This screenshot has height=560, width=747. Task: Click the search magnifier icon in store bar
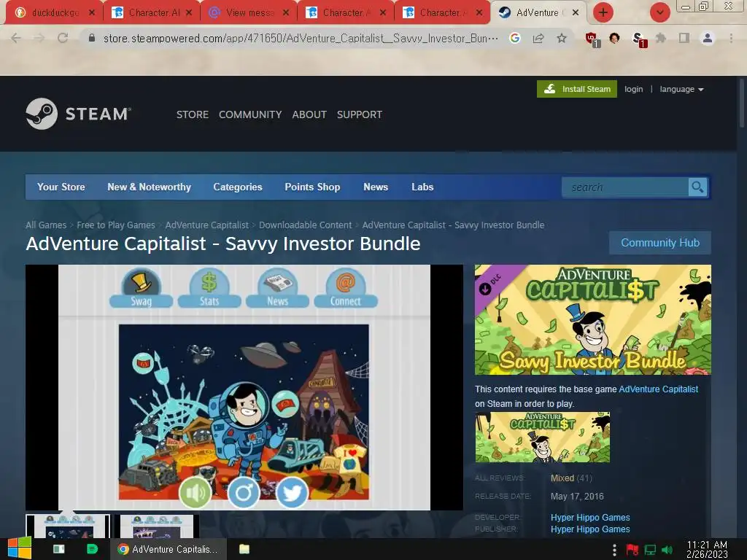(697, 187)
